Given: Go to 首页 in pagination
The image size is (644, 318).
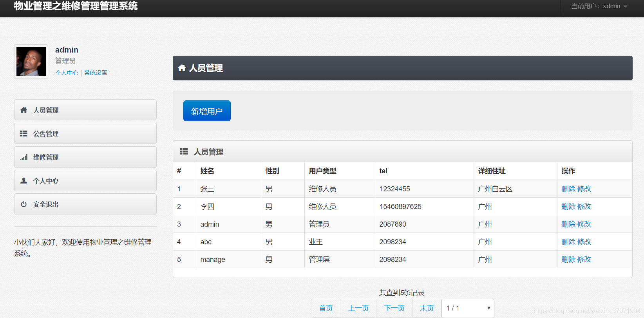Looking at the screenshot, I should 326,308.
